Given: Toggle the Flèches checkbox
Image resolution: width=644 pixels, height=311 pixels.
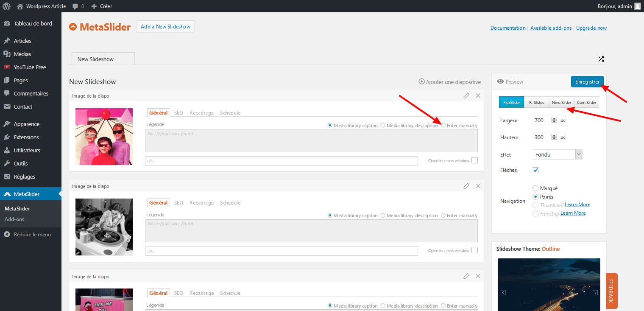Looking at the screenshot, I should coord(535,170).
